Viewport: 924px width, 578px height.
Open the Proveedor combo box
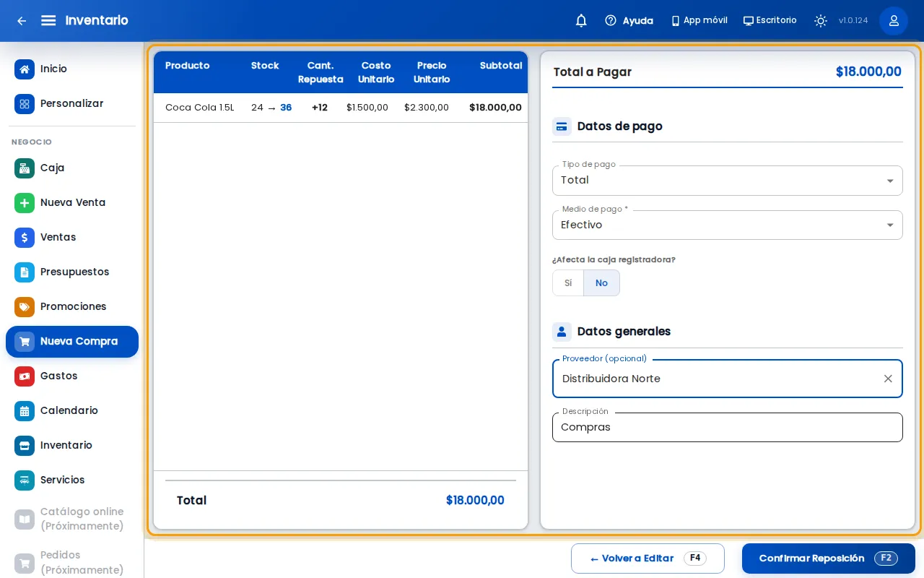click(728, 379)
